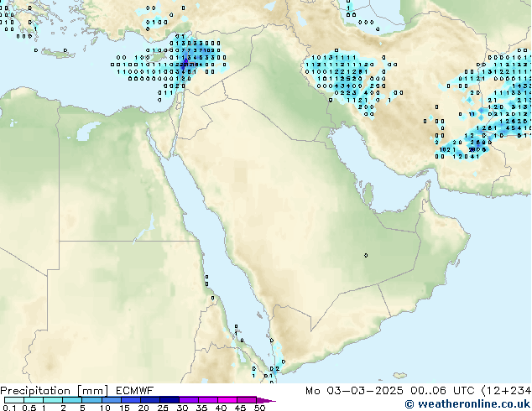Click the 0.1 to 0.5 mm legend swatch
This screenshot has height=411, width=532.
click(14, 400)
